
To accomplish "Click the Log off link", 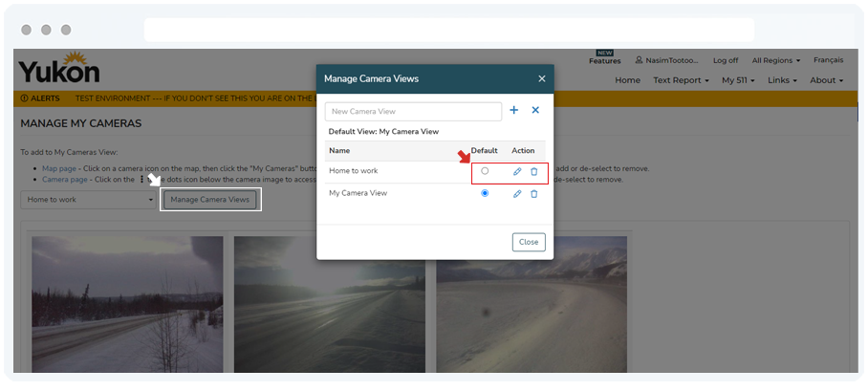I will tap(726, 60).
